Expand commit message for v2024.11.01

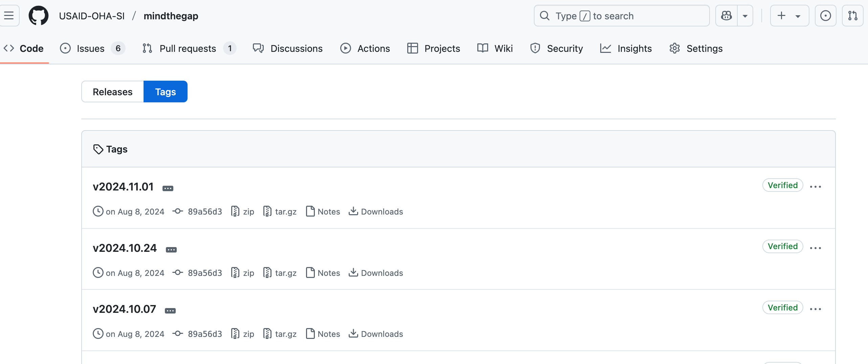coord(168,188)
